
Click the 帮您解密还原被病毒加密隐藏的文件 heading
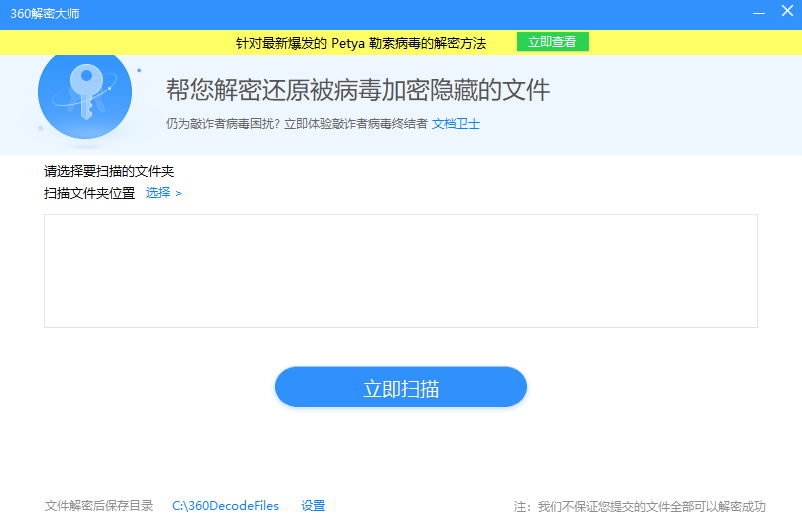click(358, 90)
